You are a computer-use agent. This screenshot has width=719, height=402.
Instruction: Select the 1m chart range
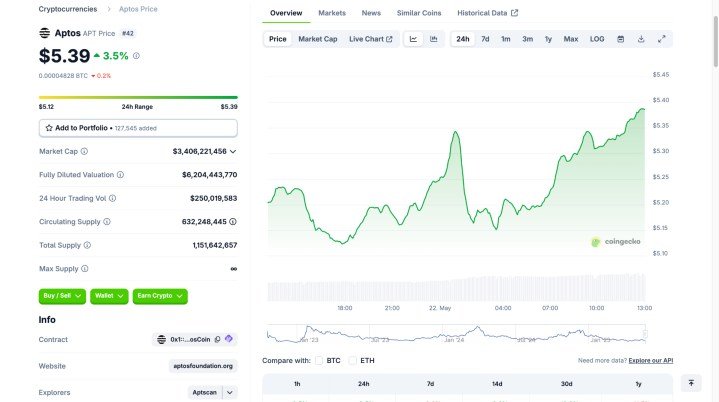[x=506, y=39]
